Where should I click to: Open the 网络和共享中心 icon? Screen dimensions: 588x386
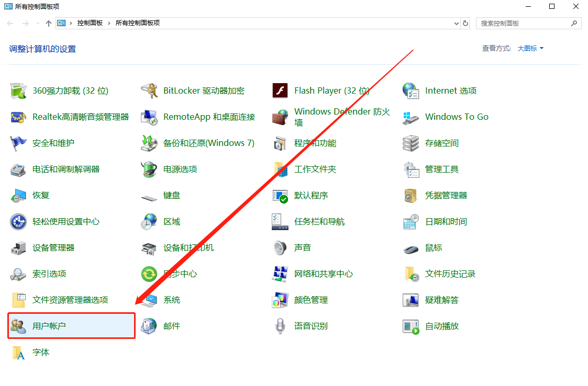point(280,274)
